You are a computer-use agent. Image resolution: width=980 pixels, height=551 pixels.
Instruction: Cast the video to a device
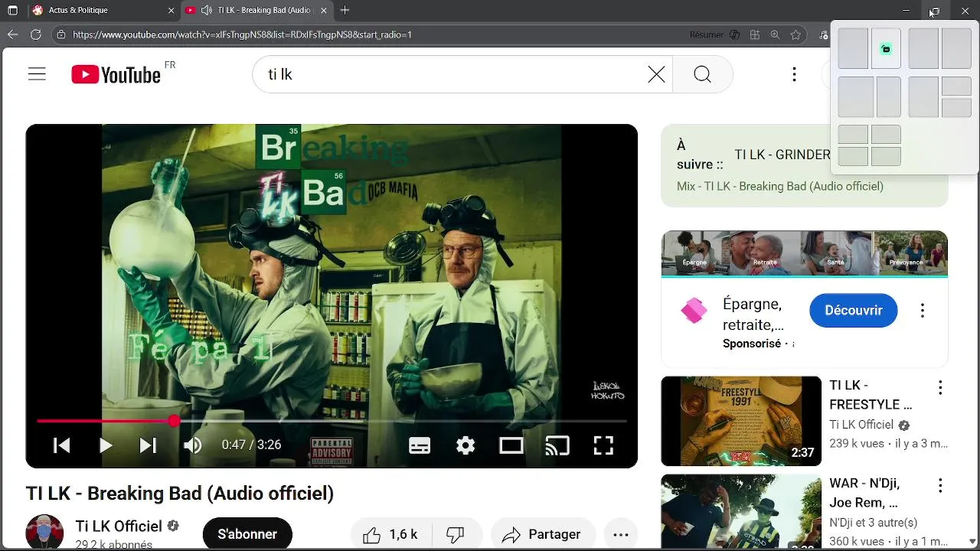557,445
